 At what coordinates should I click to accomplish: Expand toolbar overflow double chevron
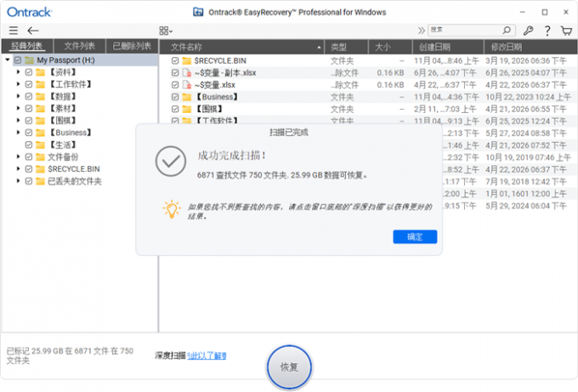(422, 31)
